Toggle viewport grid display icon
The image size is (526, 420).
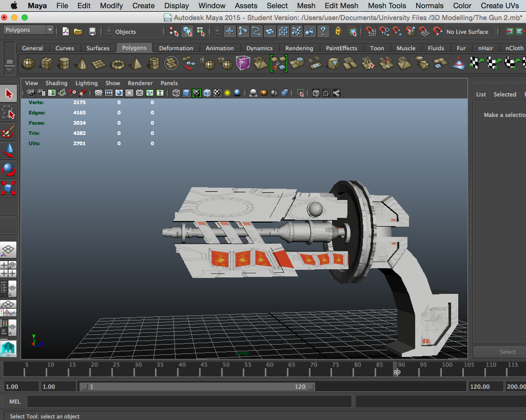click(99, 93)
